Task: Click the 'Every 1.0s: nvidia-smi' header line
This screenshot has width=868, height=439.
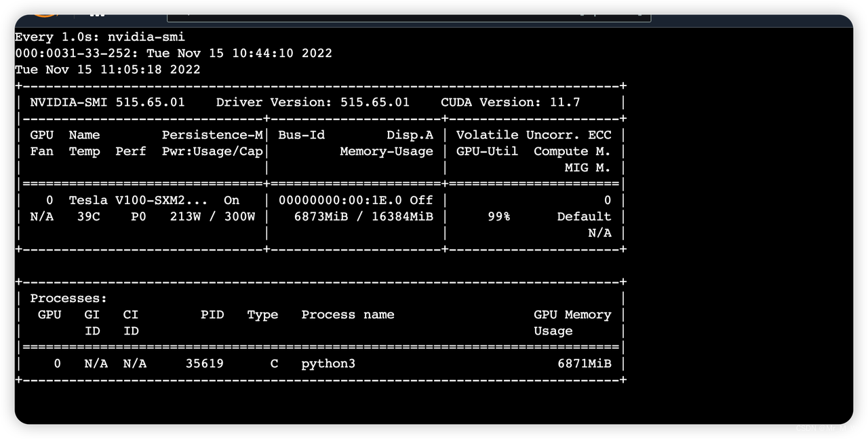Action: 100,37
